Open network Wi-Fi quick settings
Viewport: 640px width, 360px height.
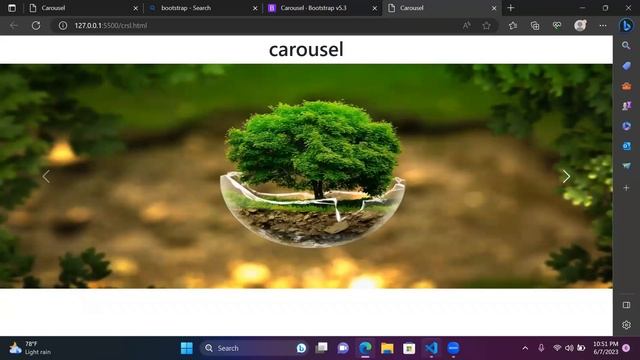click(x=557, y=348)
